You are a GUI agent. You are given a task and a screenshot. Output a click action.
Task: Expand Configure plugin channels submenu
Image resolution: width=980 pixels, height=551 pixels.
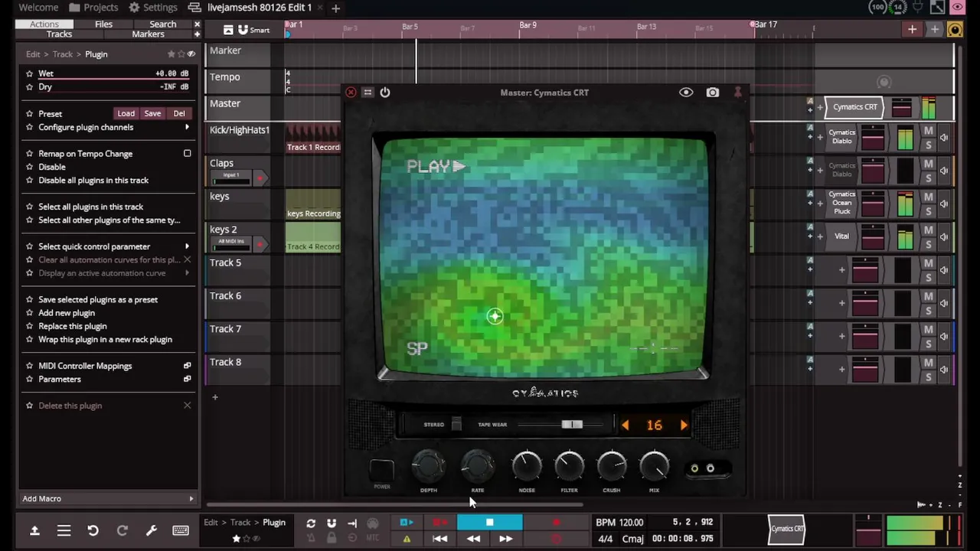pos(187,127)
